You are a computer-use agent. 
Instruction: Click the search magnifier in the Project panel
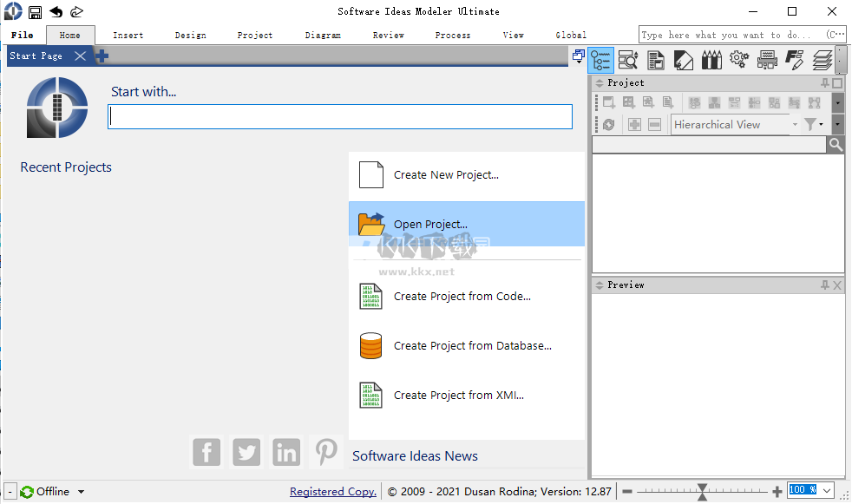pyautogui.click(x=835, y=144)
